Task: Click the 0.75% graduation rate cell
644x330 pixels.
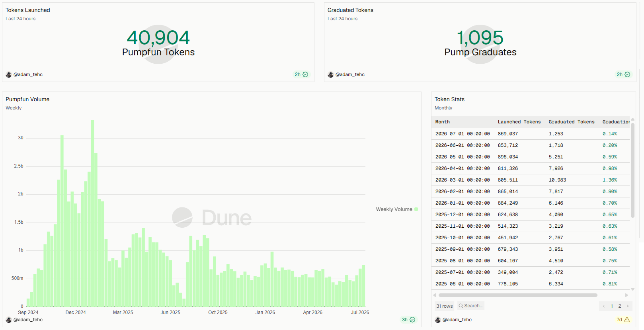Action: [x=610, y=261]
